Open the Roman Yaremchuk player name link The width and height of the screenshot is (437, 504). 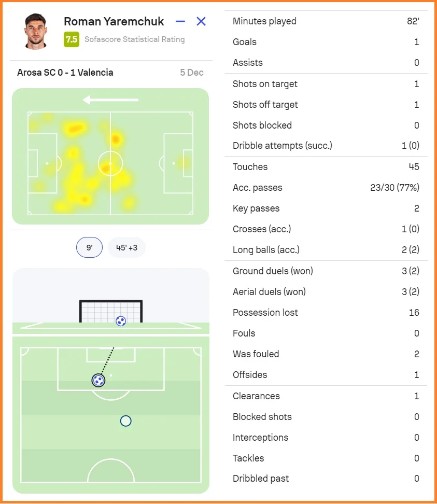tap(114, 21)
